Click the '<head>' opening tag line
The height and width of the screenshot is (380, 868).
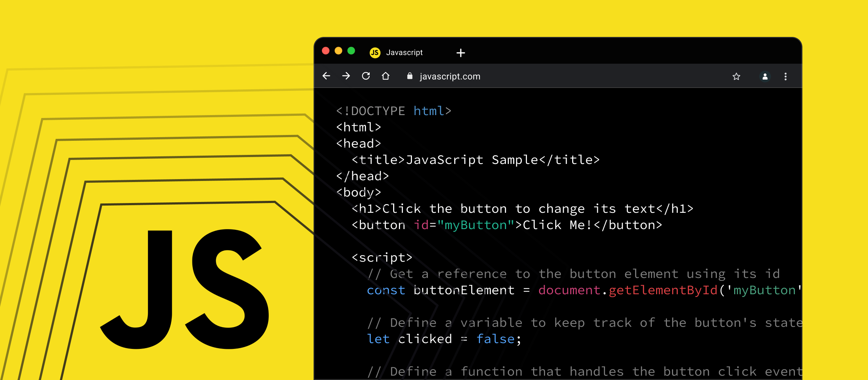point(358,143)
